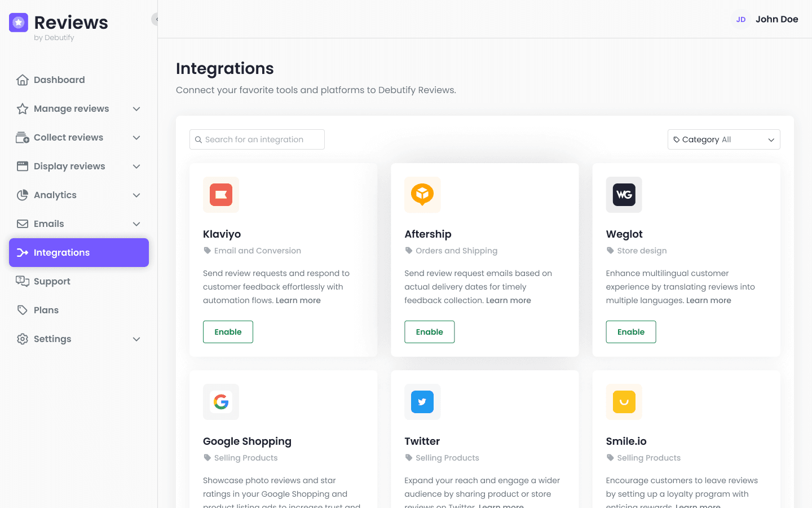Click the Email and Conversion category label

(x=258, y=251)
